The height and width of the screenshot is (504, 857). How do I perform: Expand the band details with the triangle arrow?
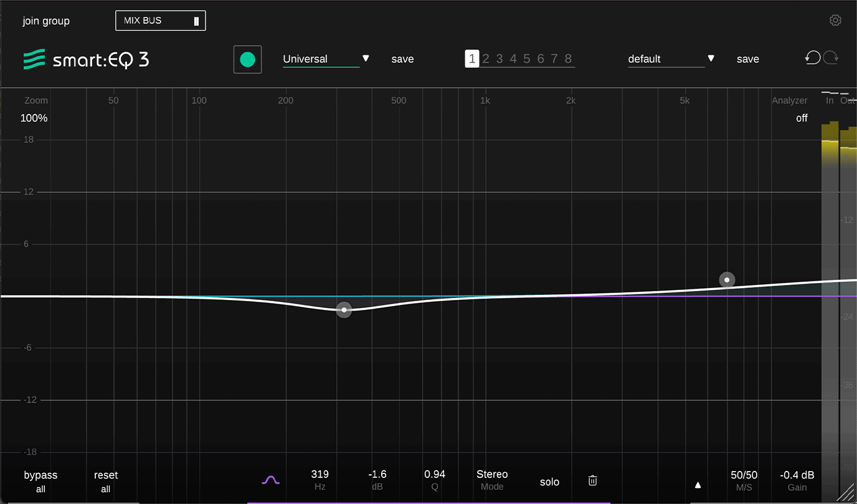tap(698, 484)
